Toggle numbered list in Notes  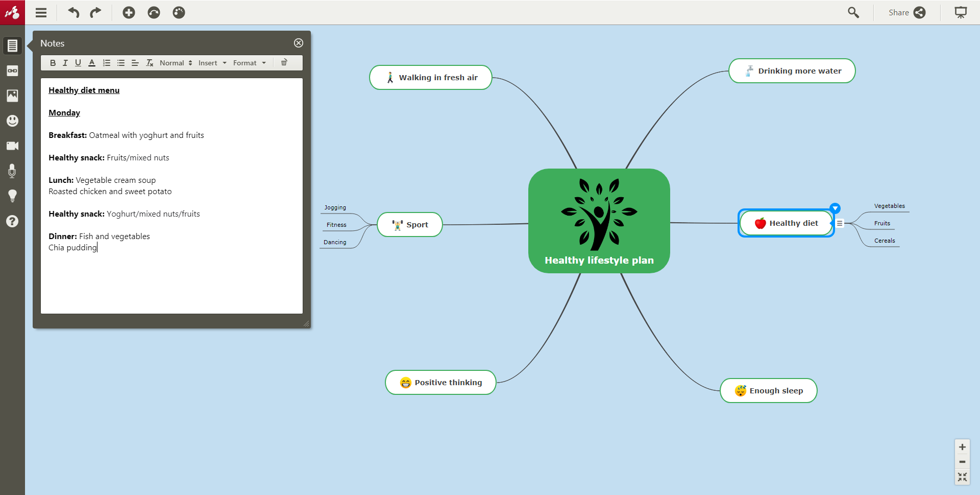(107, 63)
